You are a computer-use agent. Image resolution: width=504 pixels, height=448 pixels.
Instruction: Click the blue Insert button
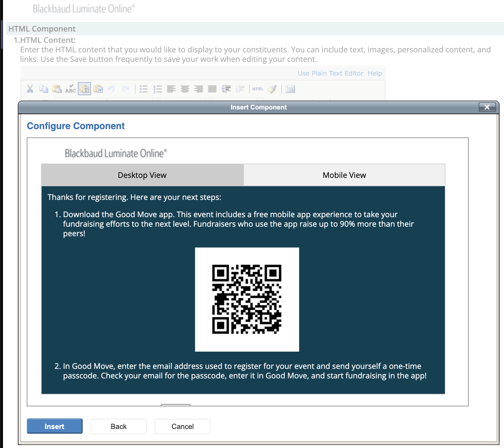point(54,426)
